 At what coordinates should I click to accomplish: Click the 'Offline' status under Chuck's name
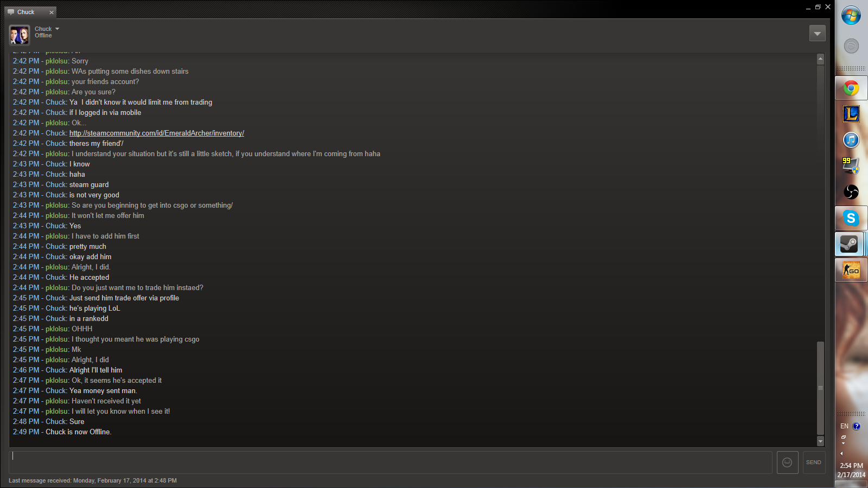click(43, 36)
